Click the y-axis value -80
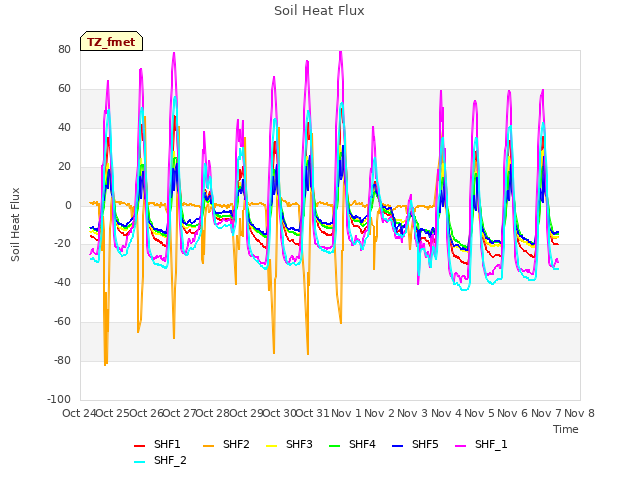This screenshot has height=480, width=640. [62, 360]
